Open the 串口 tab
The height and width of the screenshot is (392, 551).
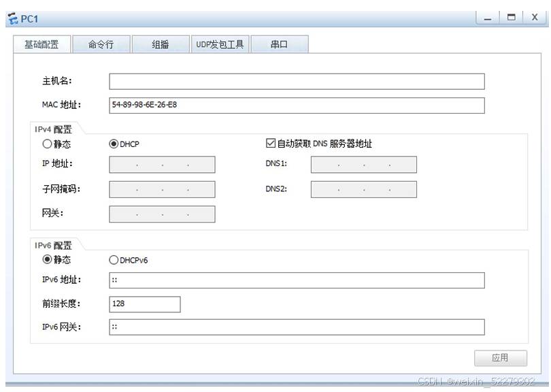tap(280, 44)
